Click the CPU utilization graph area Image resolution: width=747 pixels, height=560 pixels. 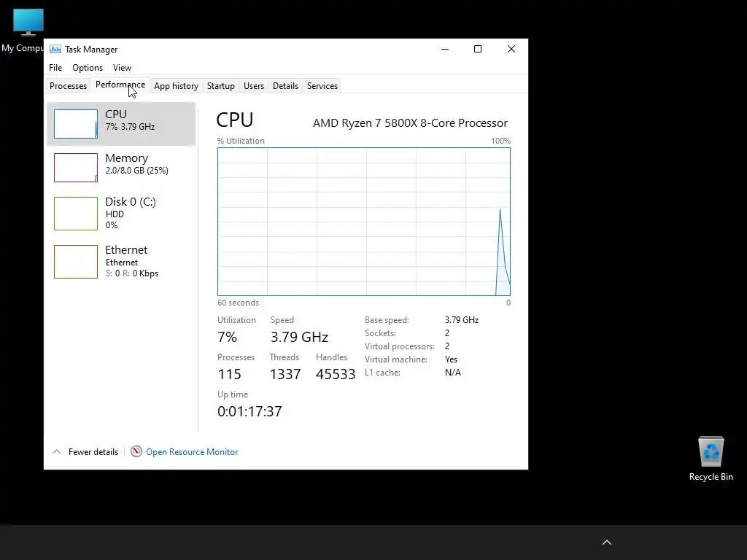coord(364,222)
